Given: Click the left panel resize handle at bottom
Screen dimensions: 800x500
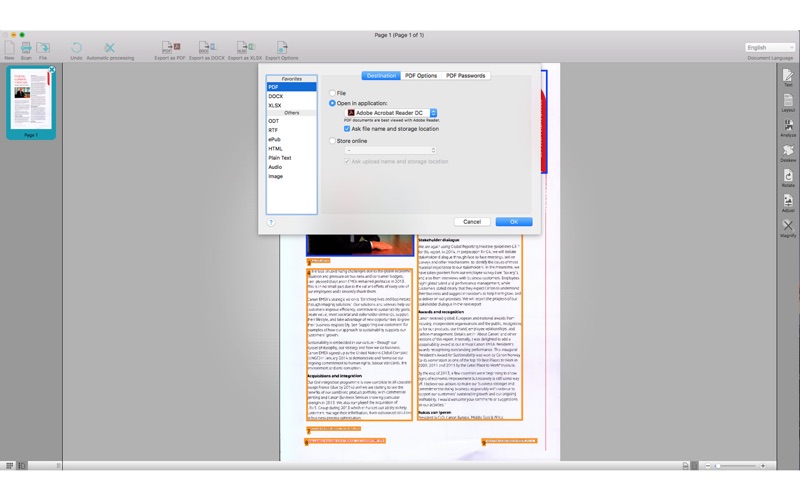Looking at the screenshot, I should 58,465.
